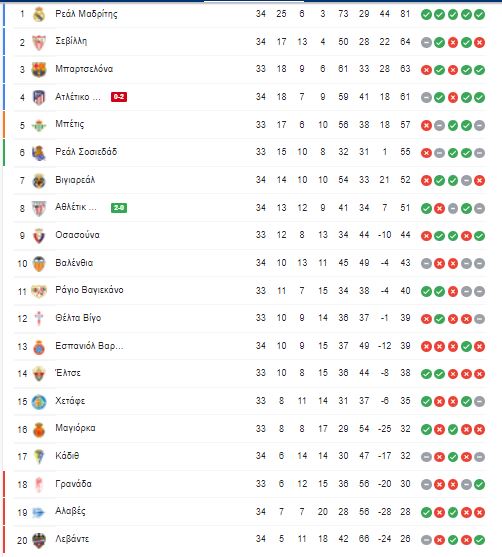This screenshot has height=557, width=502.
Task: Click the Γρανάδα team row
Action: [x=251, y=484]
